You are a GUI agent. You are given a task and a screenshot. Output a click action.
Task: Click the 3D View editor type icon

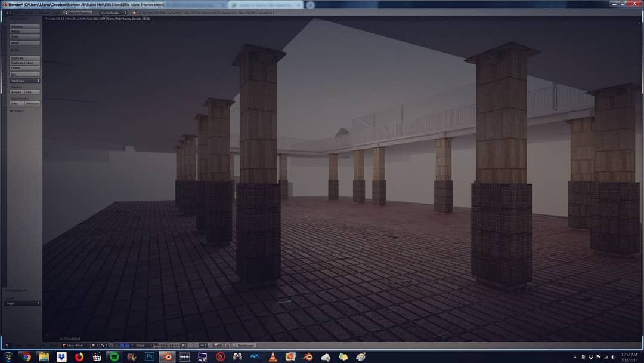tap(64, 346)
